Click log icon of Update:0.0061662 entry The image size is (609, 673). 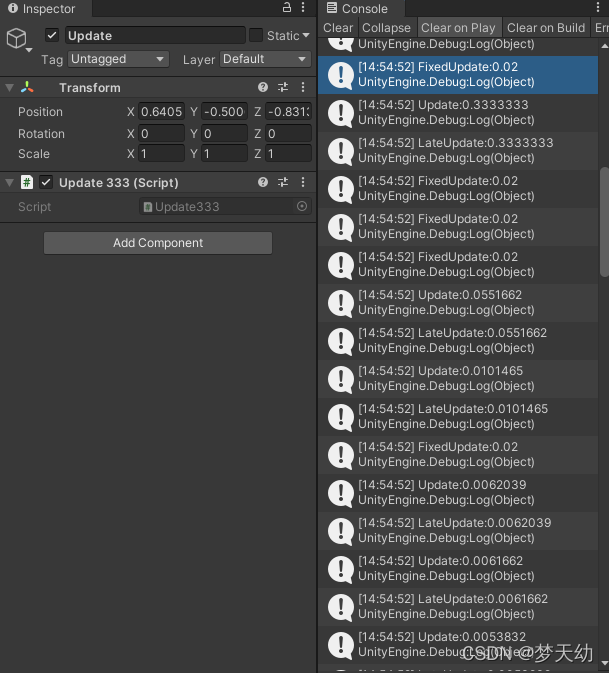click(341, 569)
